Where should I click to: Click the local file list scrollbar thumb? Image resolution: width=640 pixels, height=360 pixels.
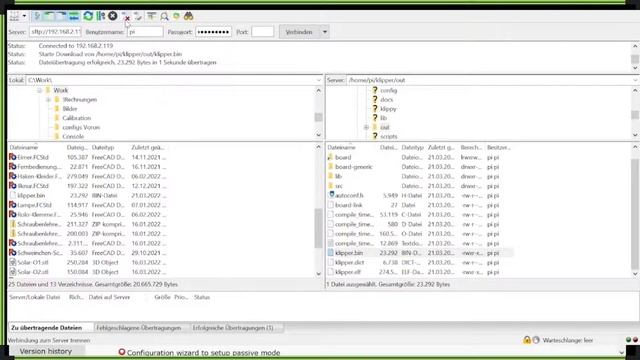tap(318, 228)
